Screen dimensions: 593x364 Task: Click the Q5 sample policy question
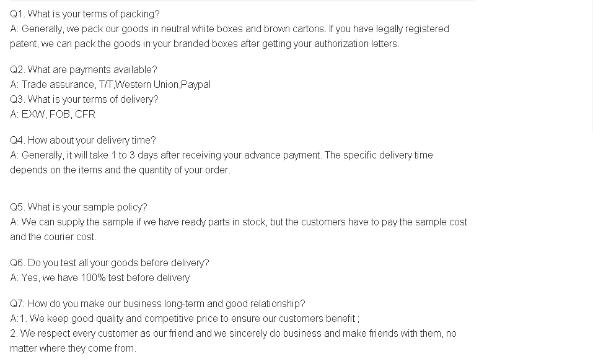(x=79, y=207)
